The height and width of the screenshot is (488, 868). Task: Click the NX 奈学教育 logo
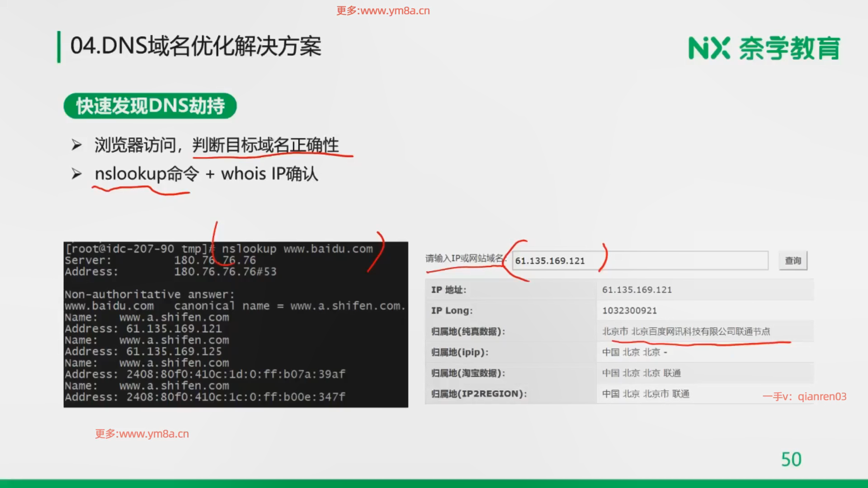click(764, 48)
